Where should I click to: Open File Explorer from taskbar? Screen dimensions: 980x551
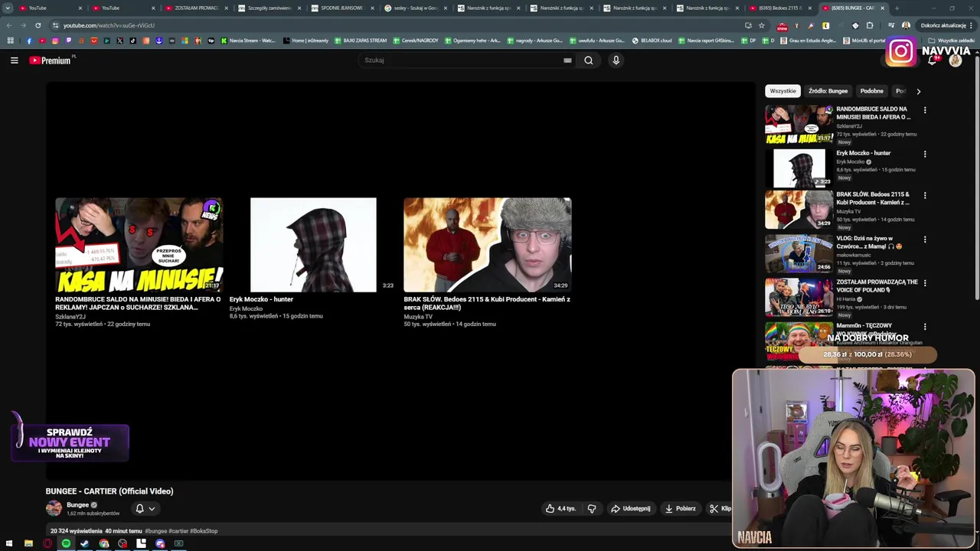tap(28, 543)
